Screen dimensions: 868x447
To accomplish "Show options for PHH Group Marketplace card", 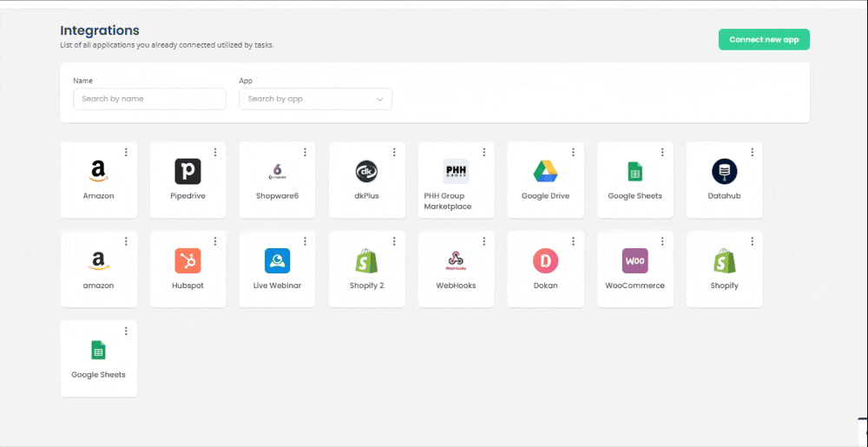I will 483,152.
